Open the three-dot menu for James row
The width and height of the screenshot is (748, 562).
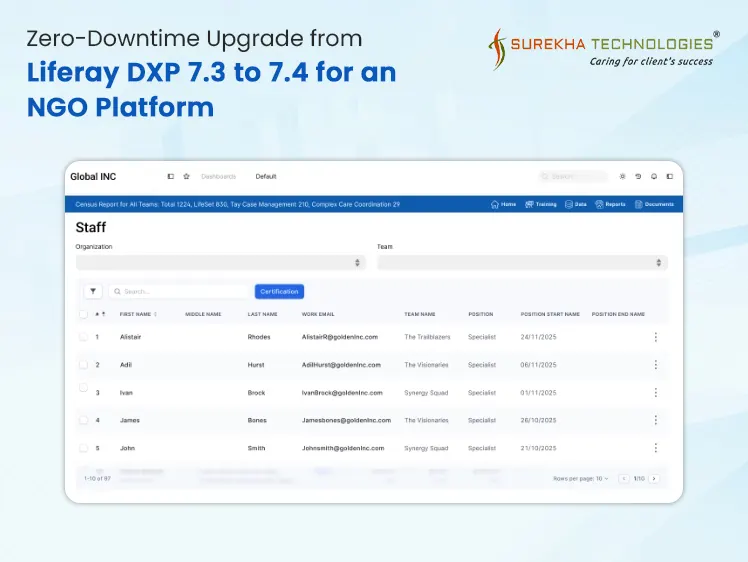pos(656,420)
